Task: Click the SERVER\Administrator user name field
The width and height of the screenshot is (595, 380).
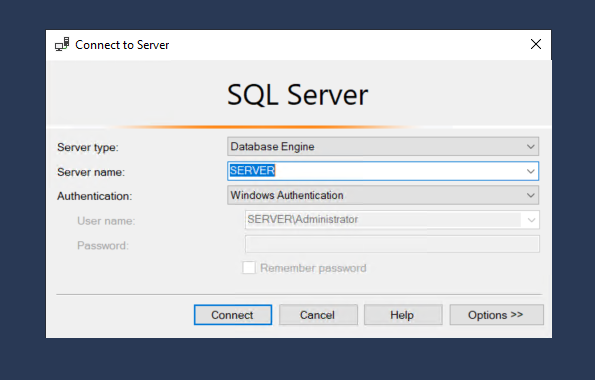Action: (x=392, y=219)
